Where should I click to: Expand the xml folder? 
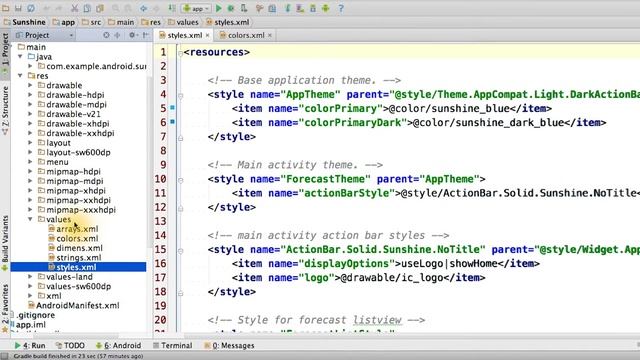coord(30,296)
